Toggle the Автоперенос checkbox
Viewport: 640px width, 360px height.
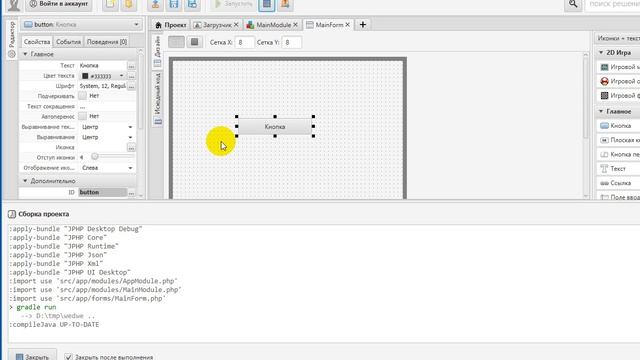coord(82,116)
